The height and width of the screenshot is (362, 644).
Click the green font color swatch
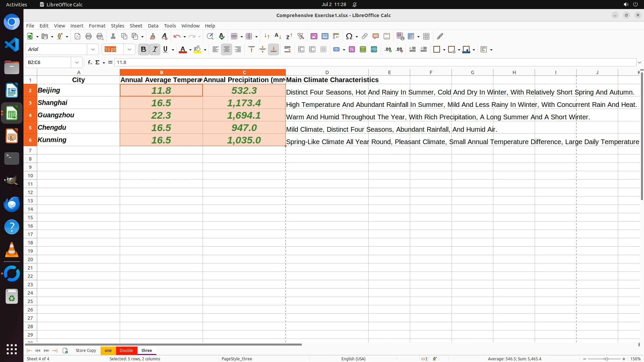pos(183,50)
